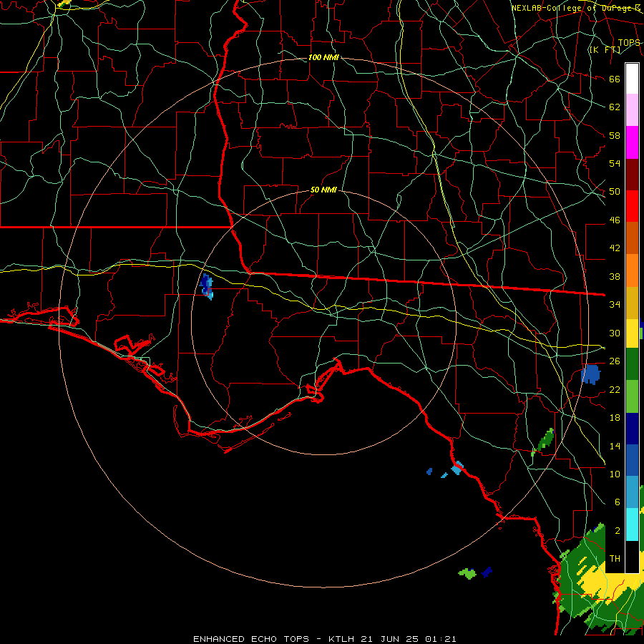
Task: Select the bright red legend swatch
Action: pos(632,206)
